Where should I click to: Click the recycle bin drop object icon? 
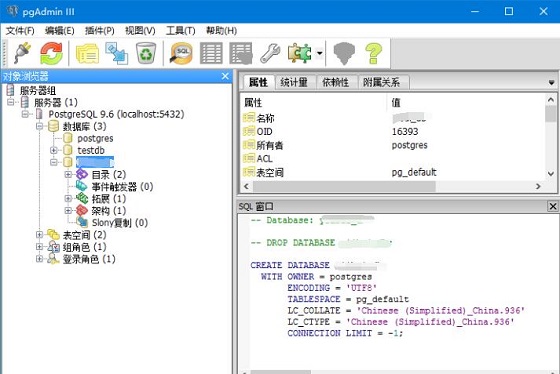[146, 53]
